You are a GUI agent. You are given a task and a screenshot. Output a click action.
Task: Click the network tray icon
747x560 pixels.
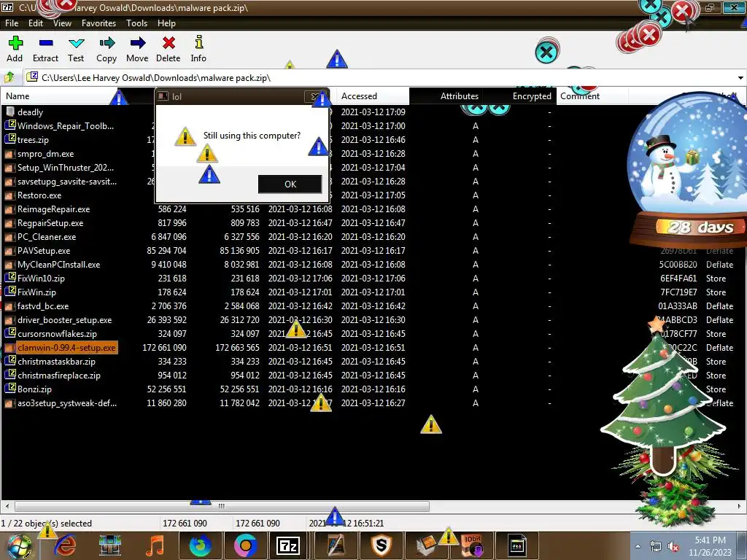[656, 547]
